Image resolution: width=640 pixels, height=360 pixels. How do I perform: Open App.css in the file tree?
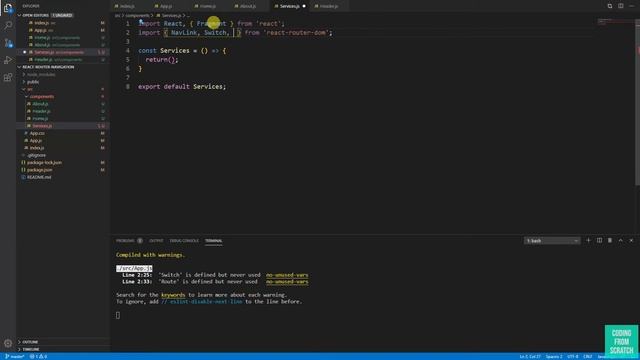63,133
